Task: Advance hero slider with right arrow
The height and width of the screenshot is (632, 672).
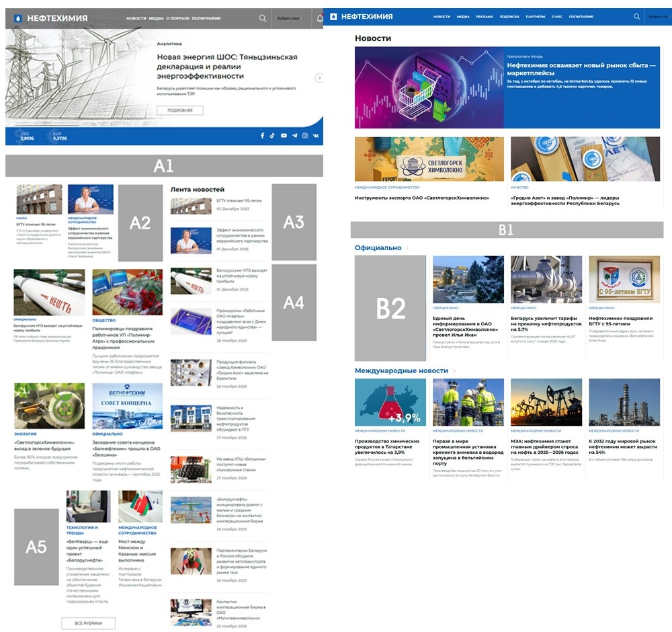Action: pyautogui.click(x=319, y=78)
